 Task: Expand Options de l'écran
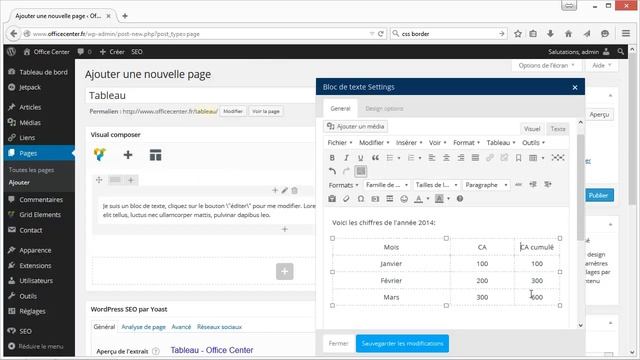546,65
